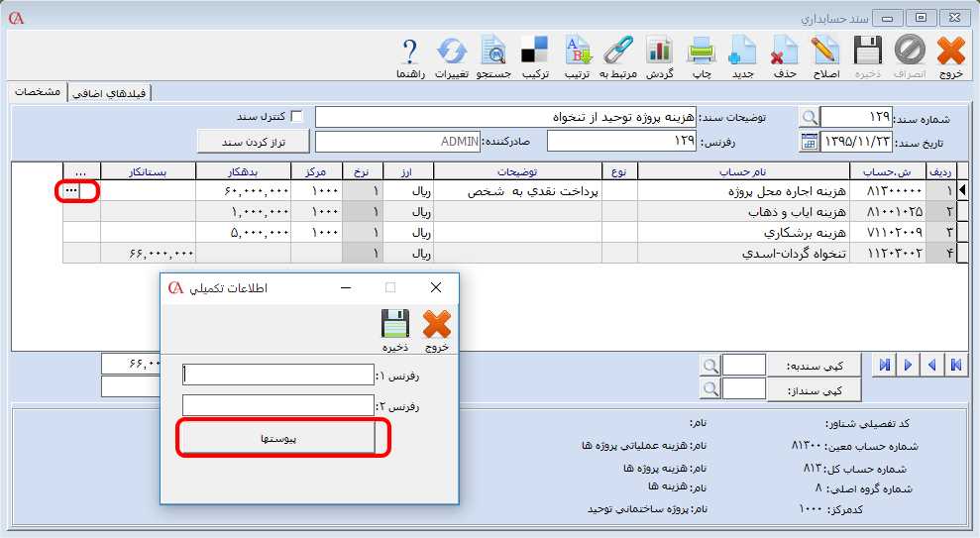Open the lookup magnifier beside the document number
This screenshot has width=980, height=538.
coord(810,118)
